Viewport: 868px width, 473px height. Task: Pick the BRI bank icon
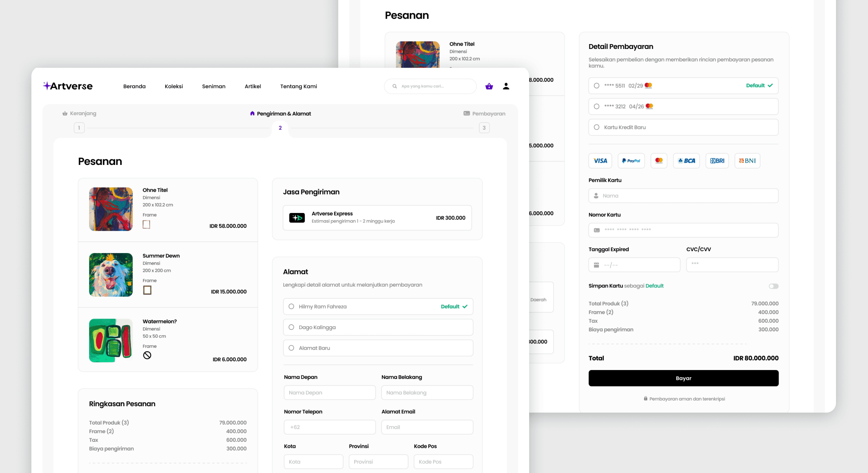(717, 161)
